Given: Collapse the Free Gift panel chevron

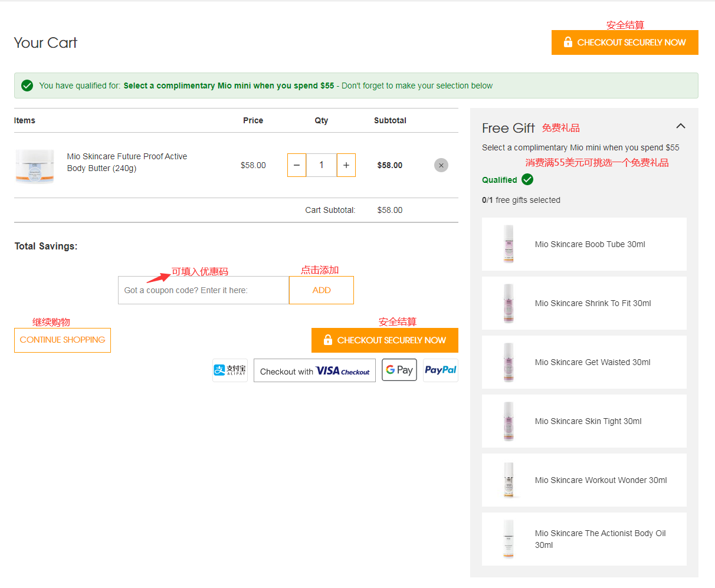Looking at the screenshot, I should [x=680, y=126].
